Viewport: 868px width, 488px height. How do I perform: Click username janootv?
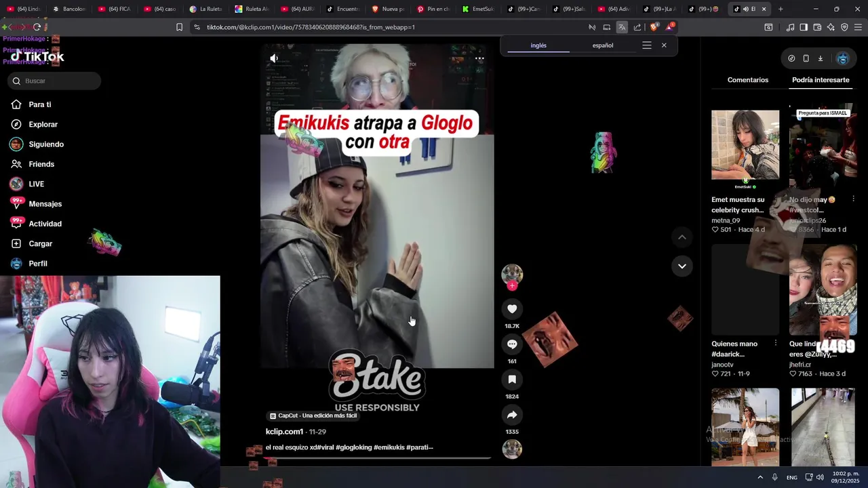[x=722, y=365]
